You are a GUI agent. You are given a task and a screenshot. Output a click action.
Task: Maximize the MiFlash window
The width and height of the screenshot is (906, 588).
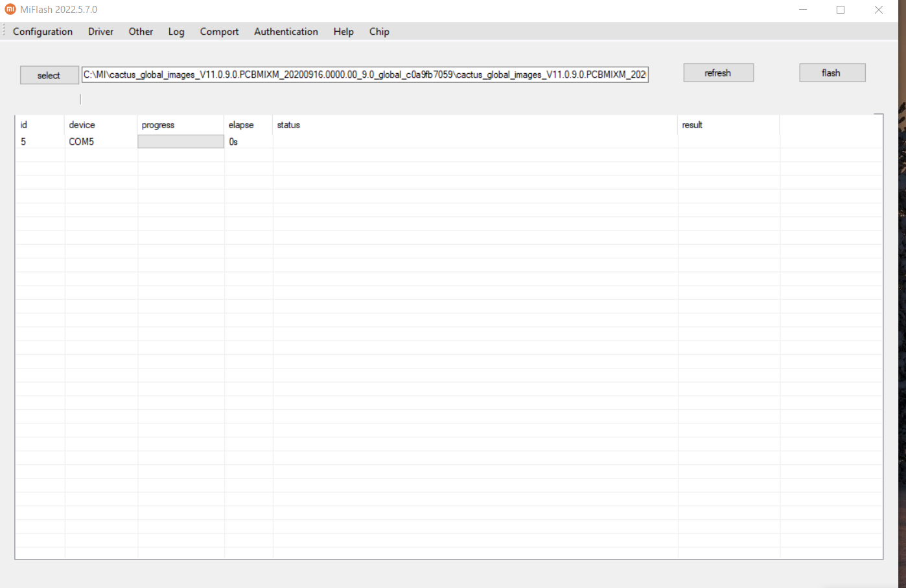pyautogui.click(x=841, y=10)
